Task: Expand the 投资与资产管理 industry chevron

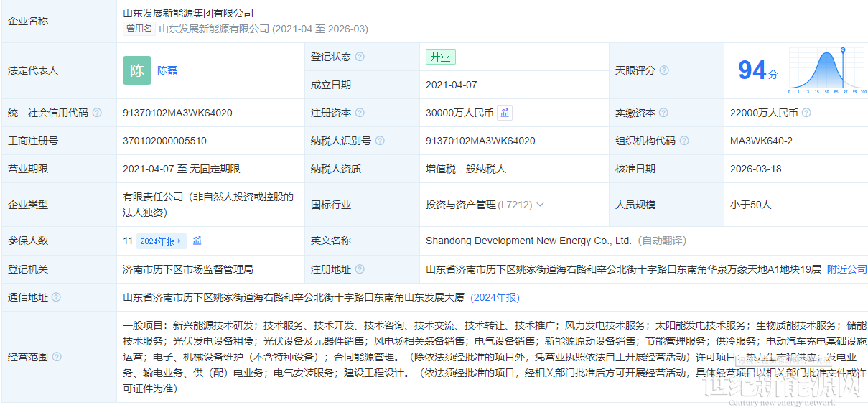Action: pyautogui.click(x=540, y=205)
